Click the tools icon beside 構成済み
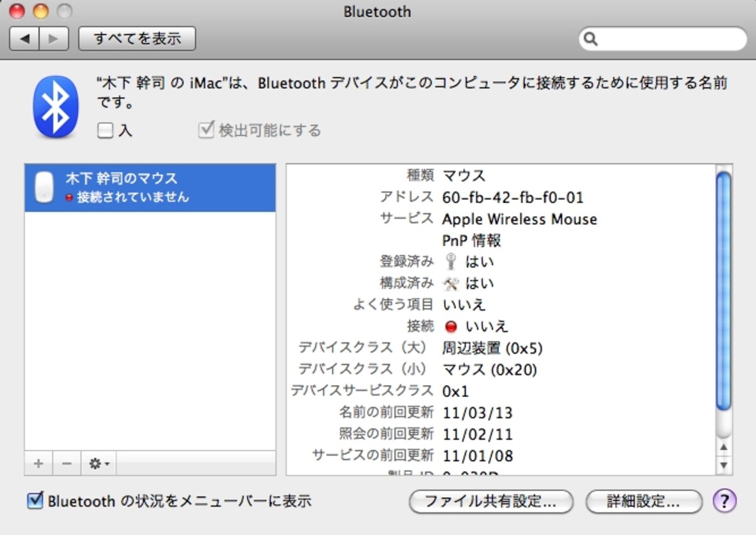Image resolution: width=756 pixels, height=535 pixels. click(x=451, y=284)
